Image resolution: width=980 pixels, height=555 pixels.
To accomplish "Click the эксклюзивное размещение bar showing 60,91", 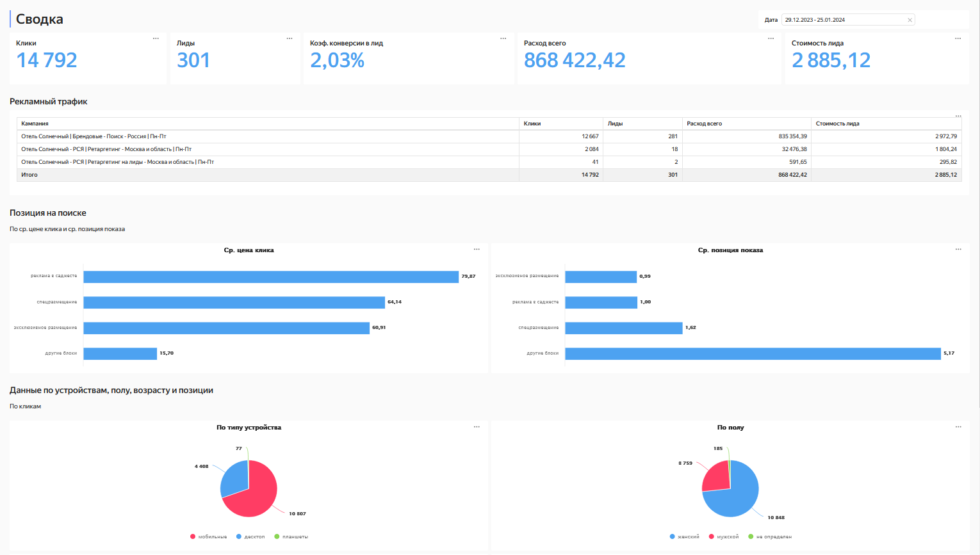I will pos(226,328).
